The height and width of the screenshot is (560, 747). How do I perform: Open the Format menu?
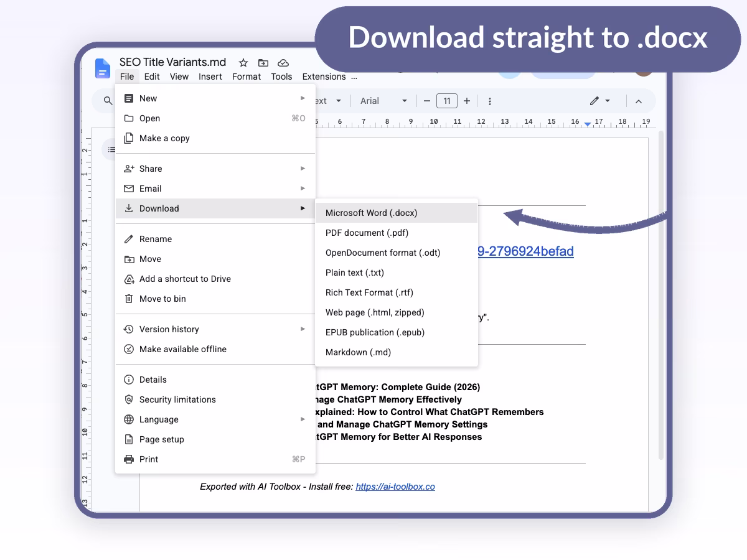coord(247,77)
